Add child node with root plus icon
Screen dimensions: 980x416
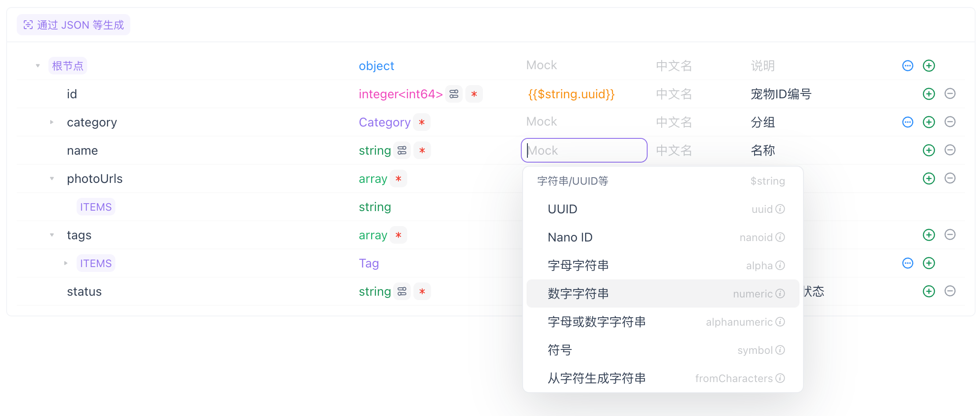click(x=928, y=66)
